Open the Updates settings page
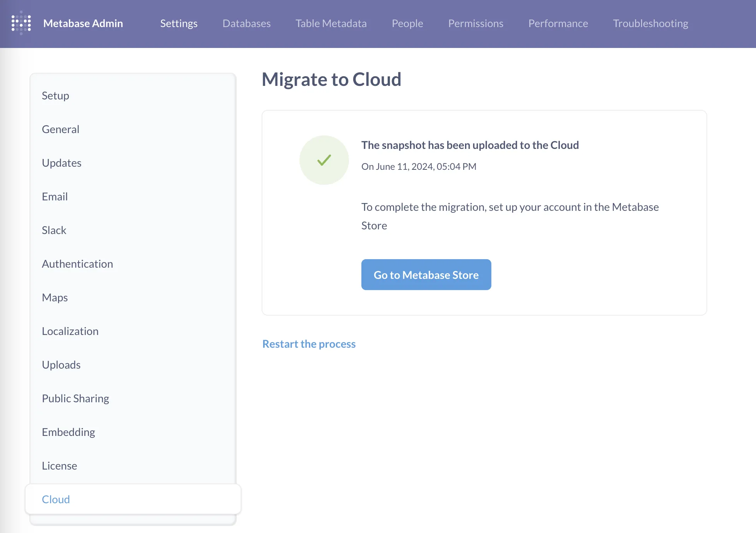756x533 pixels. (62, 163)
